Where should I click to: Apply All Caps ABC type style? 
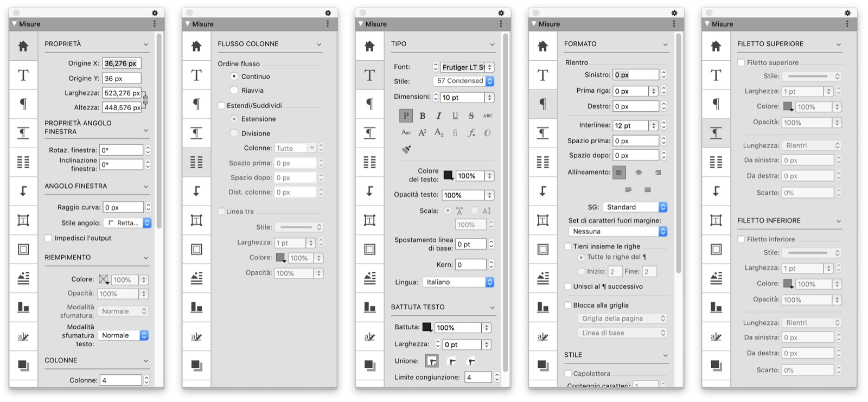[488, 116]
